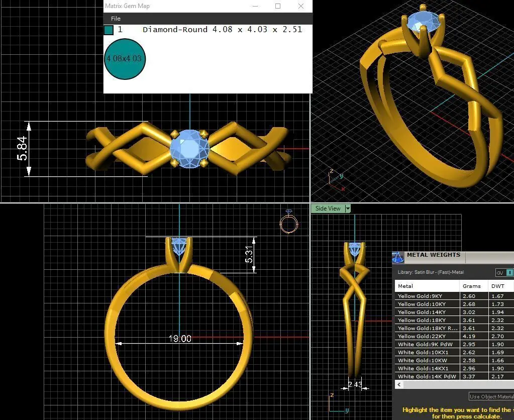
Task: Select the Yellow Gold:14KY row
Action: tap(454, 312)
